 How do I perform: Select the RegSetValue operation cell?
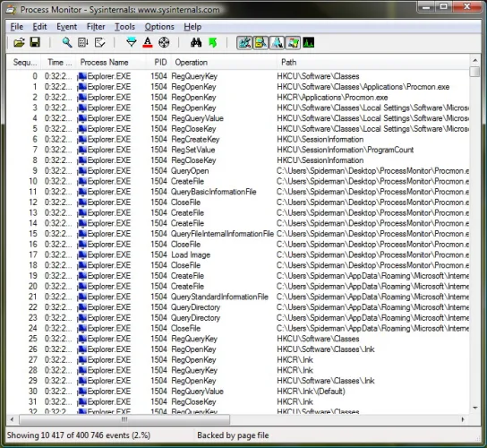(193, 150)
